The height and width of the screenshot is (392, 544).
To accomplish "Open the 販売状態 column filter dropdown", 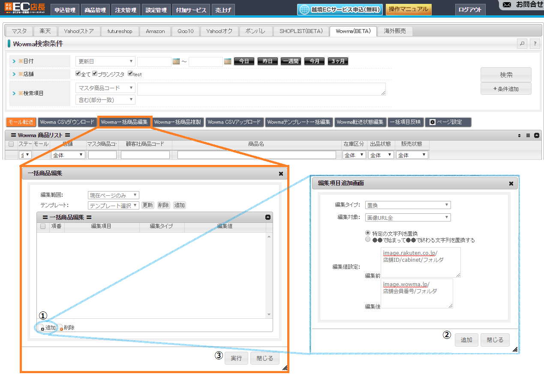I will (x=412, y=155).
